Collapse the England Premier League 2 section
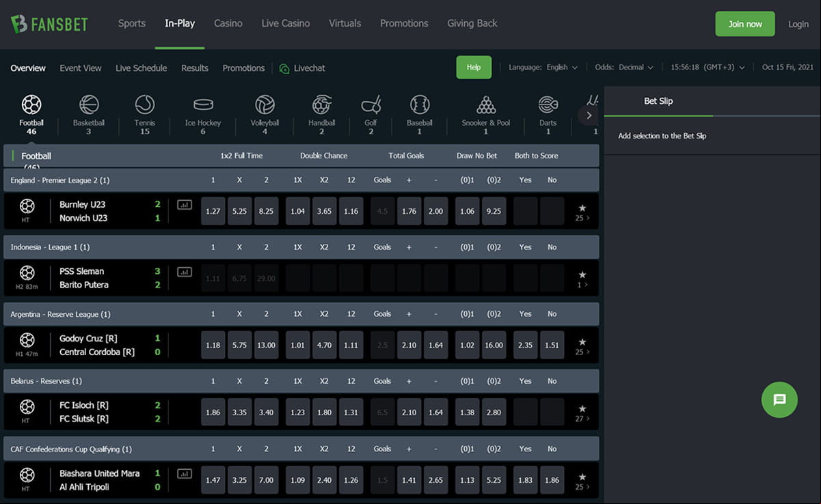 (301, 180)
